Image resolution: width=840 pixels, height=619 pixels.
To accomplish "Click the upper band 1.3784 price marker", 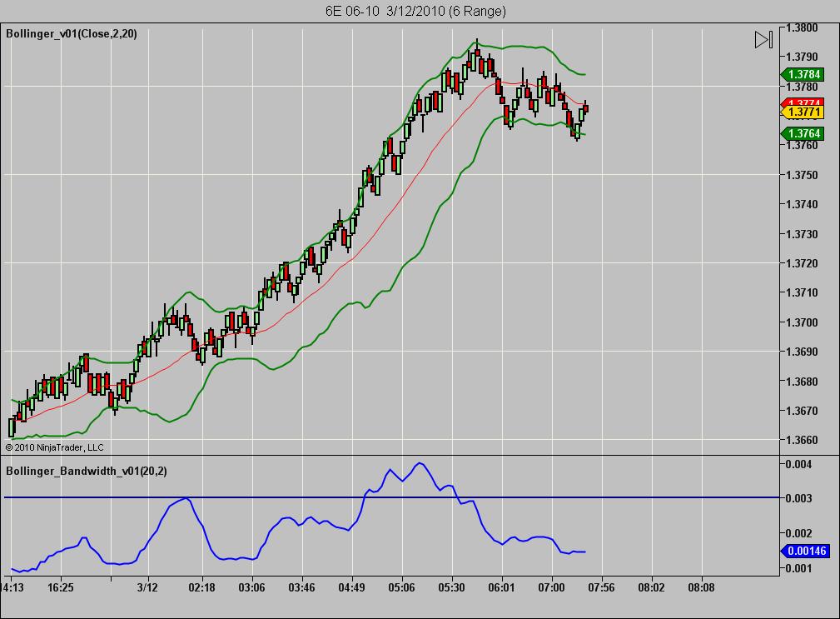I will pos(802,74).
